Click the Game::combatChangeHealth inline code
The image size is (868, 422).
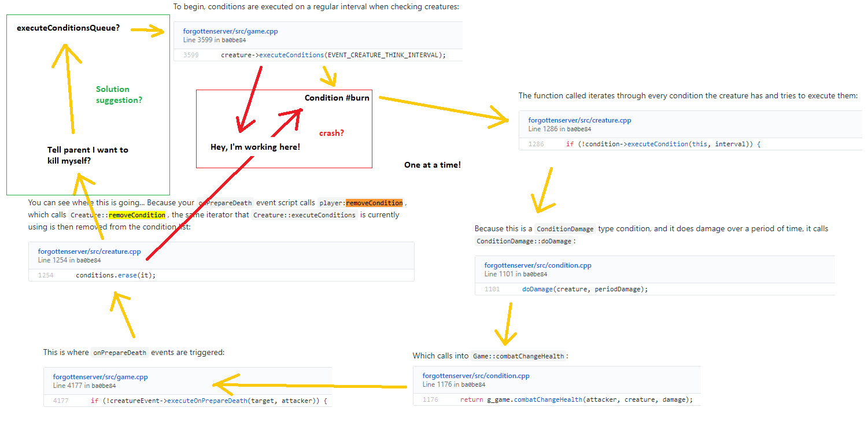(x=518, y=356)
